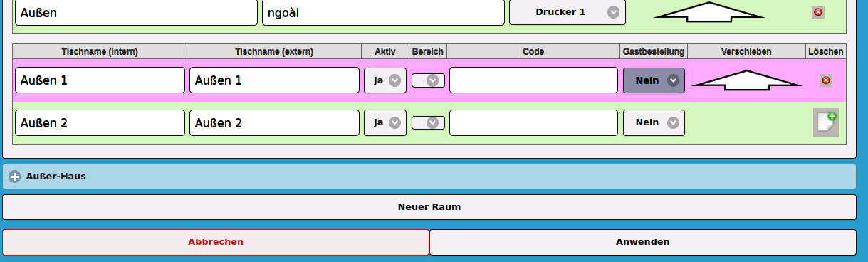The width and height of the screenshot is (868, 262).
Task: Click the Neuer Raum button
Action: (429, 207)
